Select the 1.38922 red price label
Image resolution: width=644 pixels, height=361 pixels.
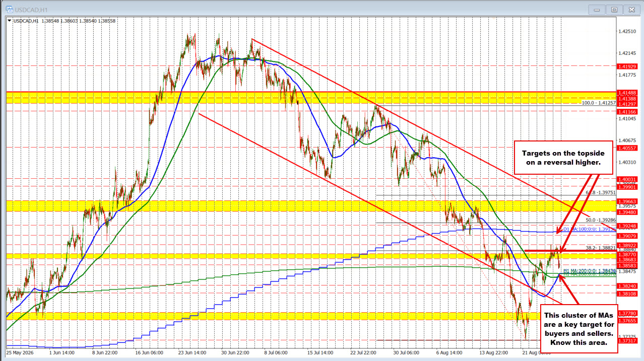click(x=628, y=245)
